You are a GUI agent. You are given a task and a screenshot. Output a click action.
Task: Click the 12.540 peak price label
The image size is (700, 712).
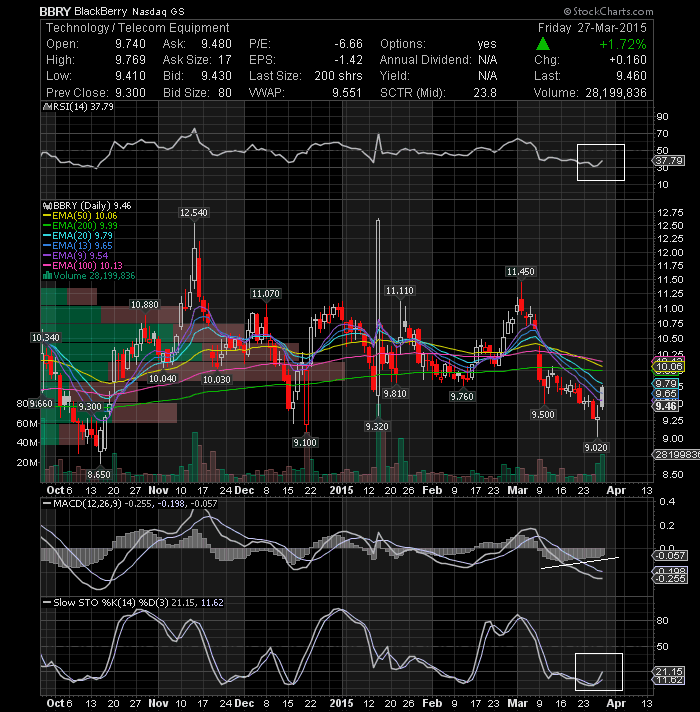[x=193, y=213]
